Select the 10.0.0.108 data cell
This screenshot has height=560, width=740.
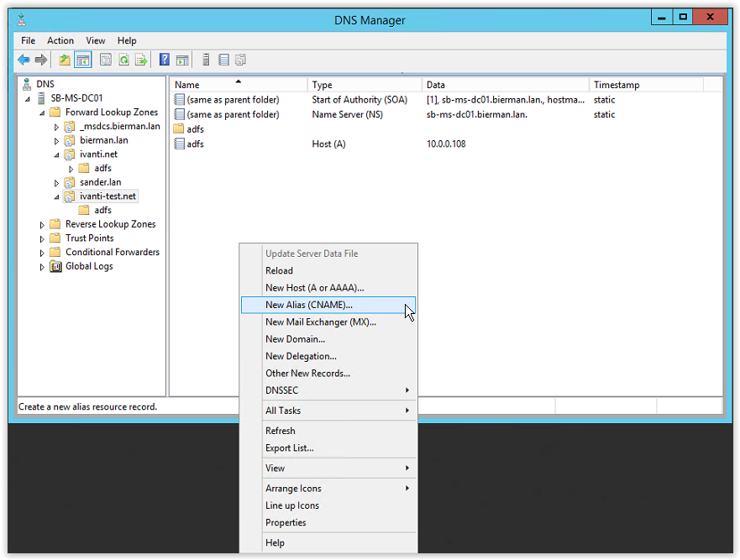pyautogui.click(x=446, y=144)
